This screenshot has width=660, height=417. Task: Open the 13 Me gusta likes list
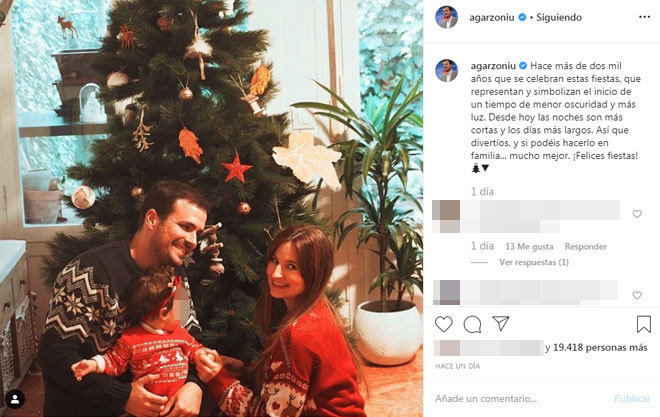coord(529,247)
